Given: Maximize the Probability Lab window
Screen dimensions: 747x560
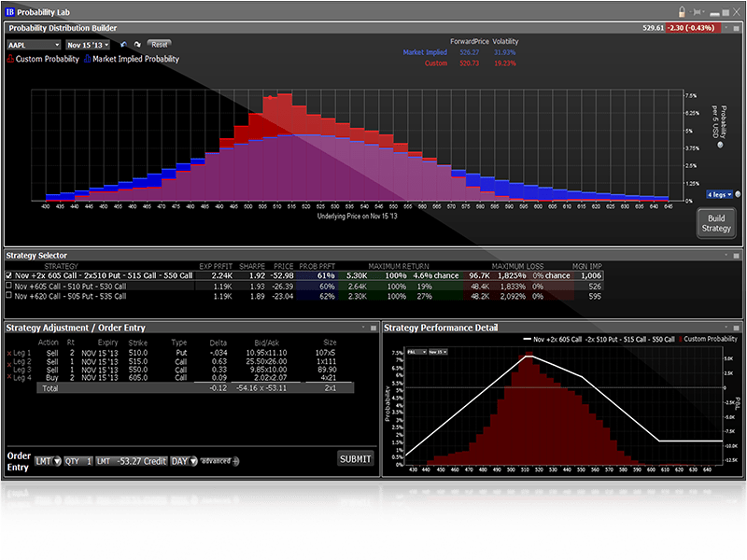Looking at the screenshot, I should [x=726, y=13].
